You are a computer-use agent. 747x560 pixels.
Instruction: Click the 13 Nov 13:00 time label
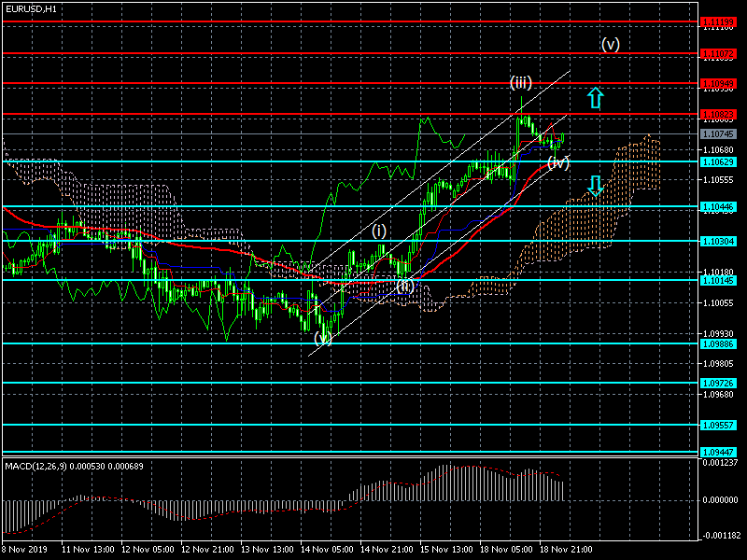[267, 549]
